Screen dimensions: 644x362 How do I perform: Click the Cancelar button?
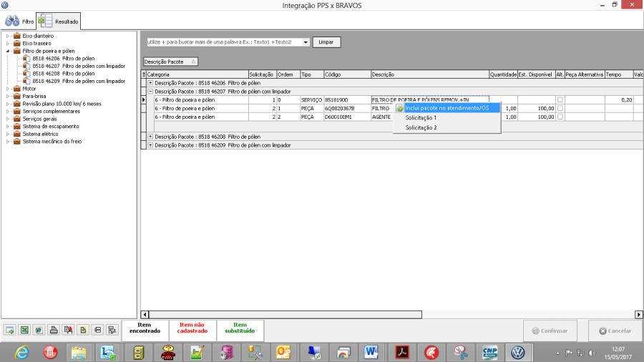point(615,331)
